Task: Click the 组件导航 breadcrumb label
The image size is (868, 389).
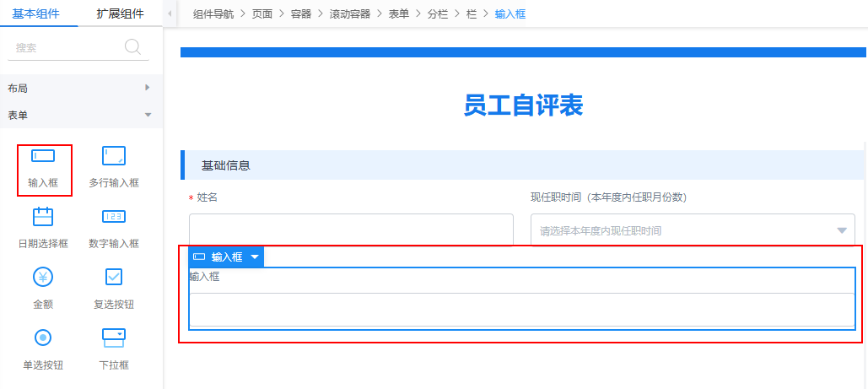Action: click(213, 14)
